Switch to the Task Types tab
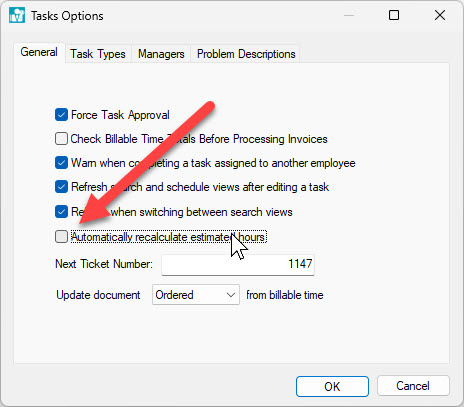The image size is (464, 407). coord(98,54)
